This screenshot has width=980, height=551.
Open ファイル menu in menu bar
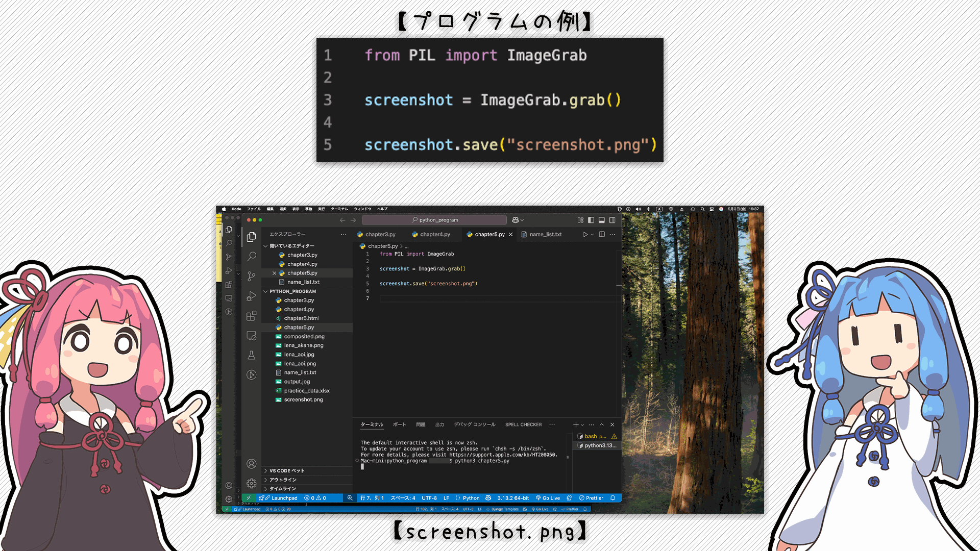(254, 209)
